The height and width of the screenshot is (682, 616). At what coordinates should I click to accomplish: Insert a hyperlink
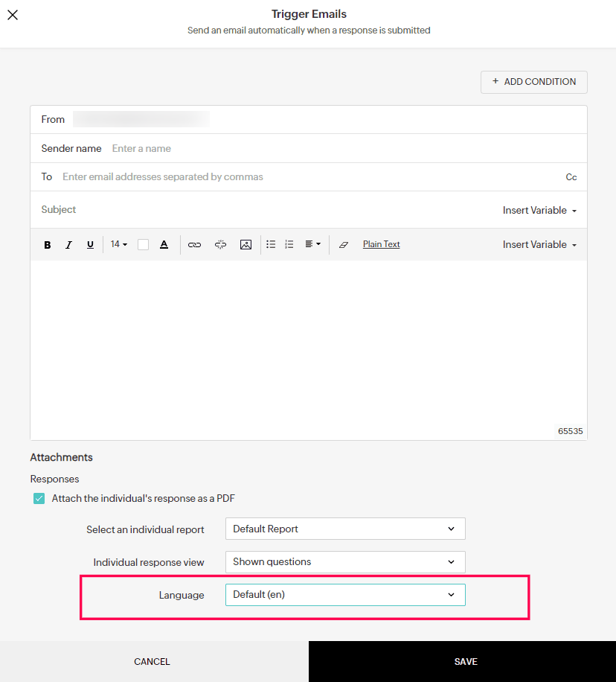pyautogui.click(x=194, y=245)
